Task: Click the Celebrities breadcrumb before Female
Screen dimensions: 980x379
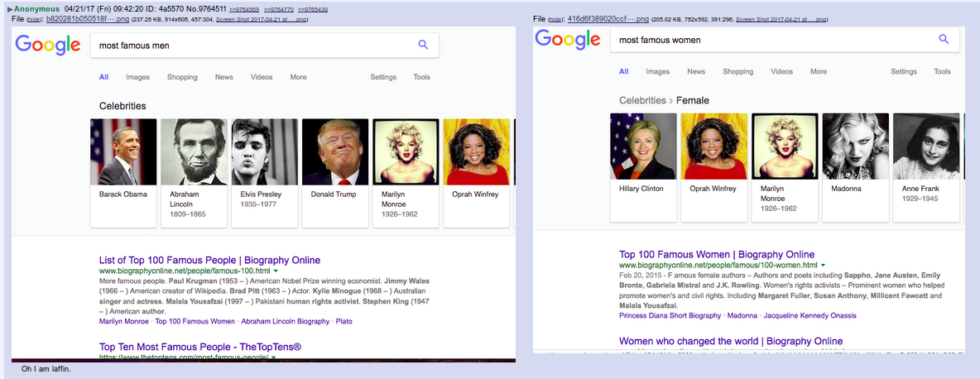Action: [642, 100]
